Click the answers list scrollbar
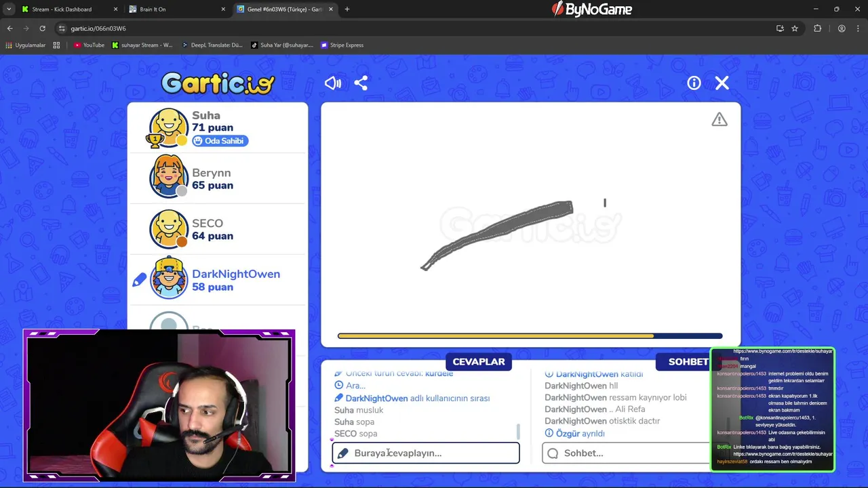This screenshot has height=488, width=868. point(518,431)
